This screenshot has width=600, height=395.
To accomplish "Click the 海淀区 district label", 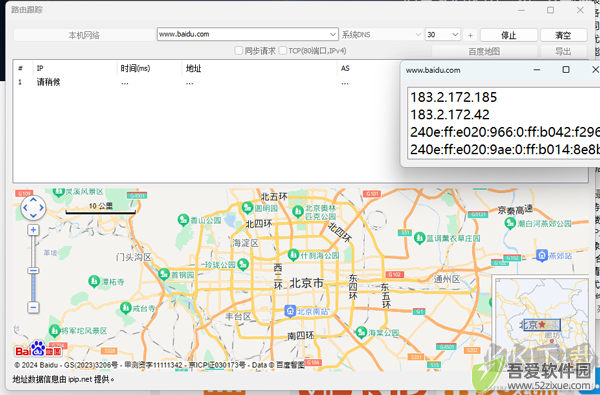I will 245,243.
